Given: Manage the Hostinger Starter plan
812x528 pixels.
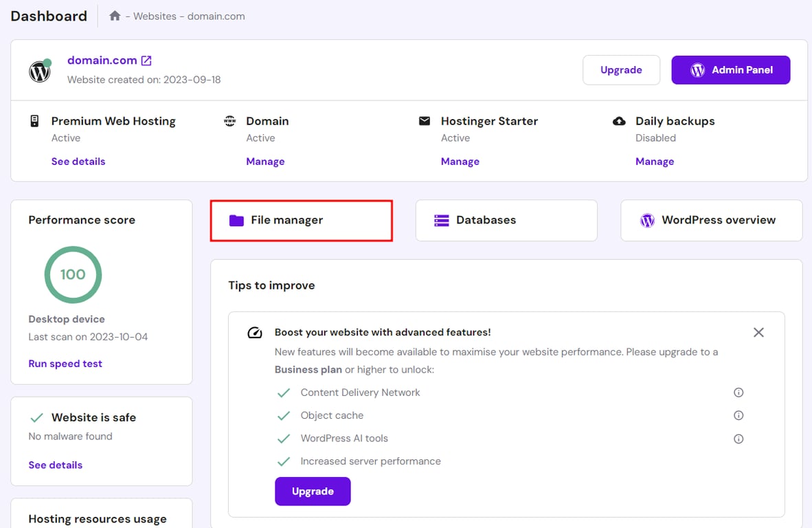Looking at the screenshot, I should click(x=460, y=161).
